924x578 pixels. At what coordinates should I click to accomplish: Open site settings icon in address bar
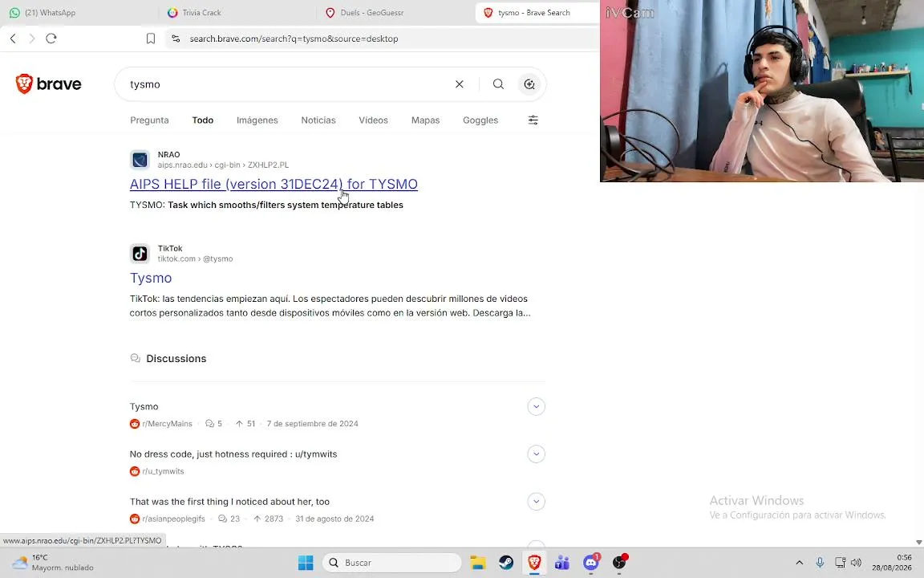tap(176, 39)
